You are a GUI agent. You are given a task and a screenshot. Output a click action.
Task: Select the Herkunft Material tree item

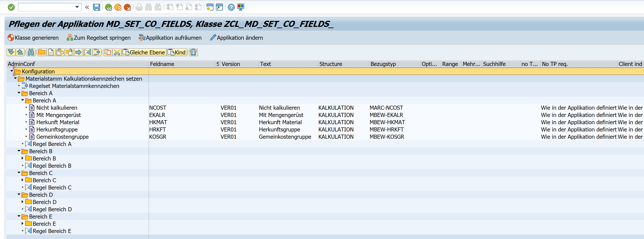(58, 122)
